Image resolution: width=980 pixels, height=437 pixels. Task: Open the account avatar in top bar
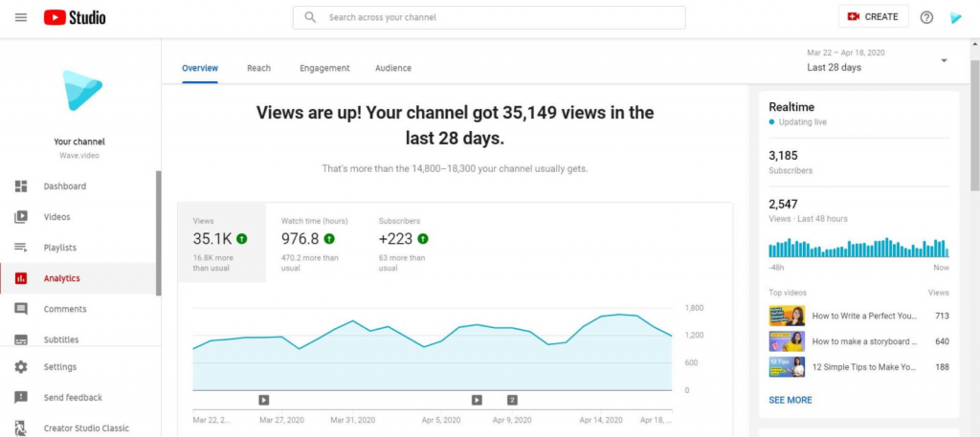click(x=956, y=17)
